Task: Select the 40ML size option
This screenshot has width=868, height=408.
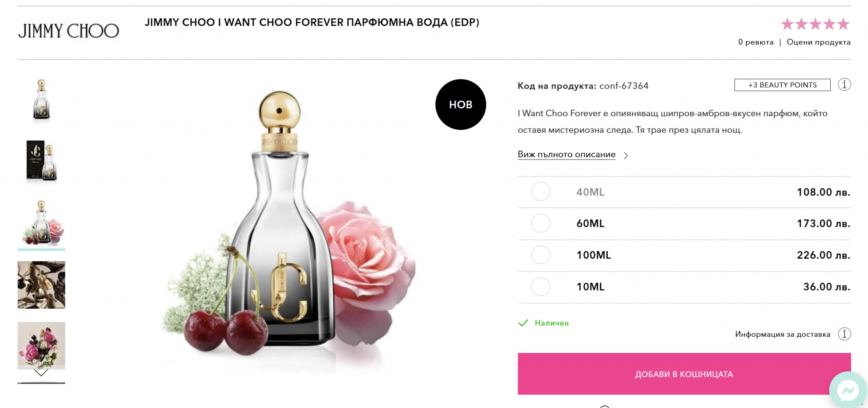Action: [x=541, y=192]
